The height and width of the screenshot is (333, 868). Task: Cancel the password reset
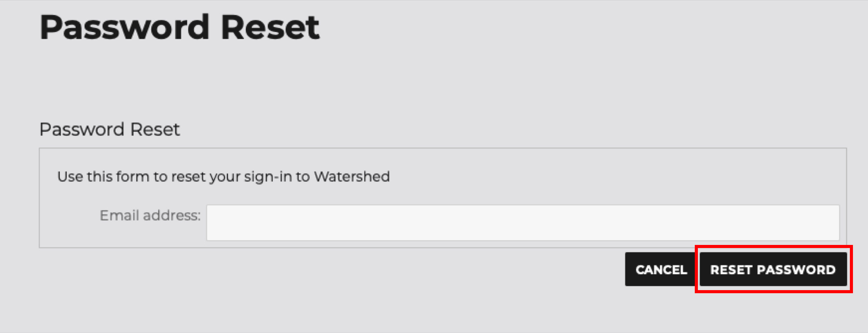(661, 269)
